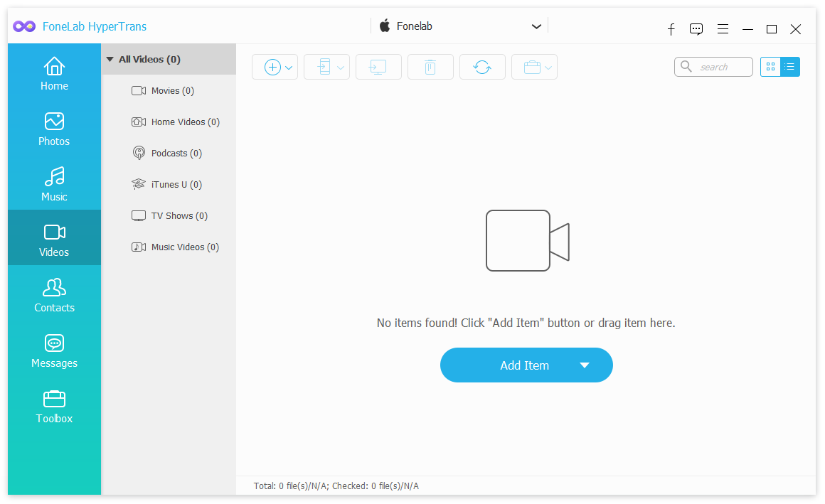Open the Messages section
825x504 pixels.
[x=54, y=351]
